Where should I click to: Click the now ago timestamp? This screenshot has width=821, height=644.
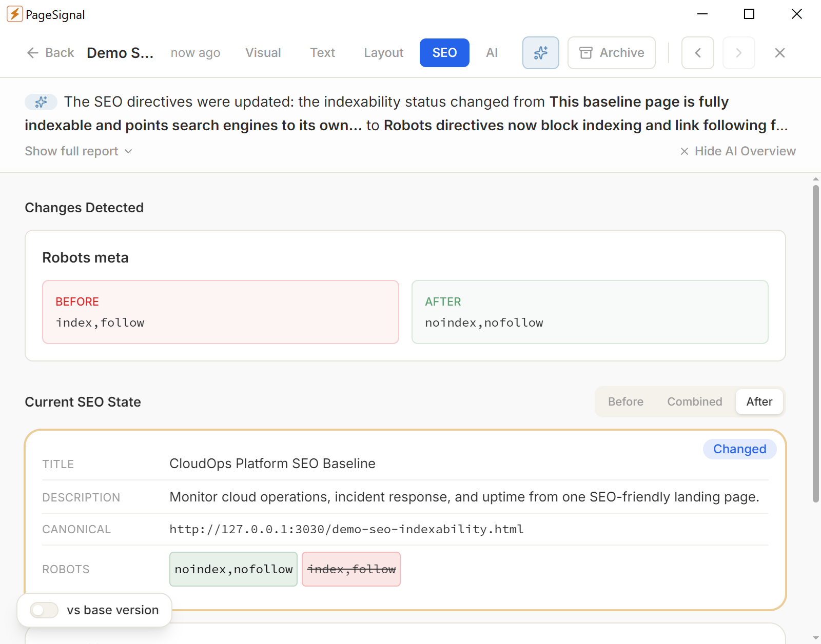coord(195,53)
